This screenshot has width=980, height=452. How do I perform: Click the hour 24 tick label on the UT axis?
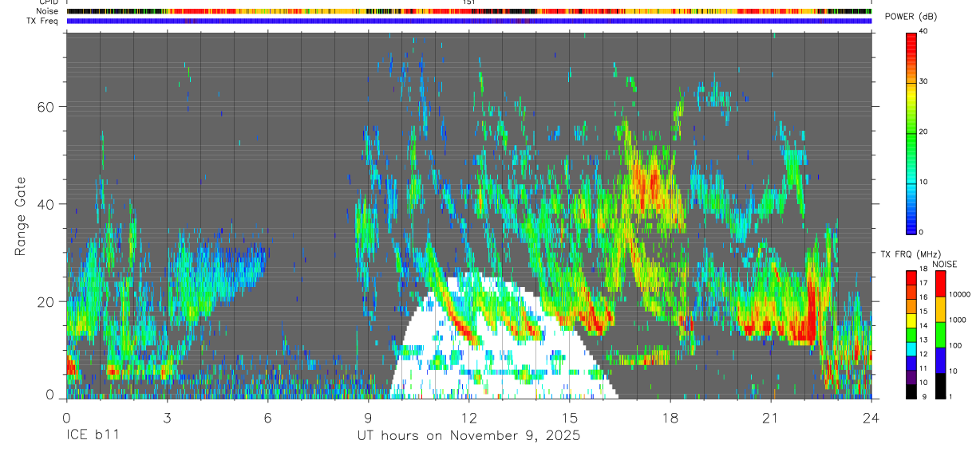click(x=871, y=419)
